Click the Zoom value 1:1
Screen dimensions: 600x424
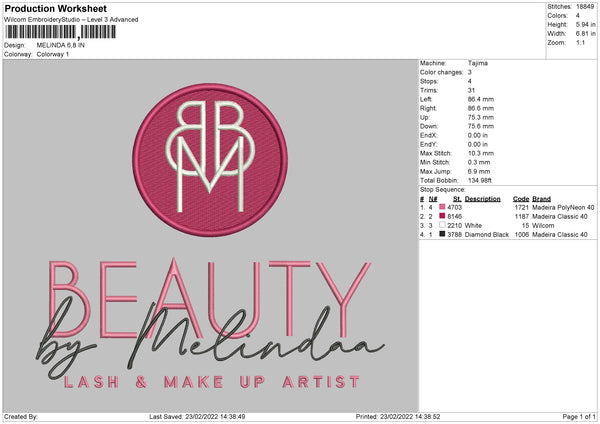(580, 43)
